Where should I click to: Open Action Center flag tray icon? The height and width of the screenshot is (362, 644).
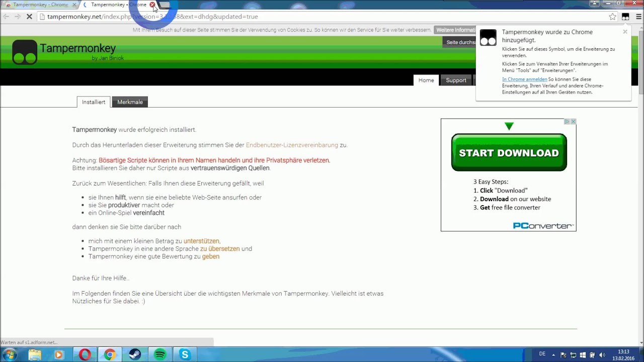pyautogui.click(x=563, y=355)
